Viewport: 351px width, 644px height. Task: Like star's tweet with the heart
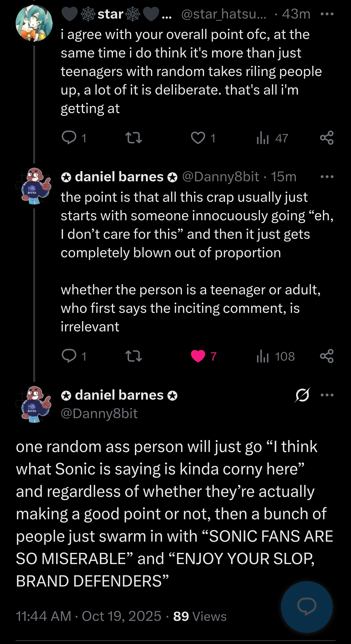point(198,138)
